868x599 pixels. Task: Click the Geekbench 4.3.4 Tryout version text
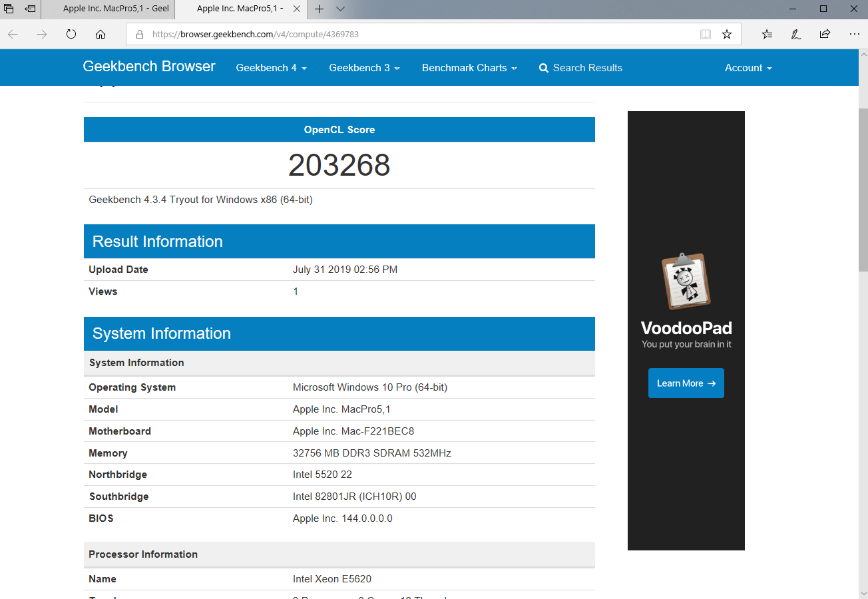(200, 200)
